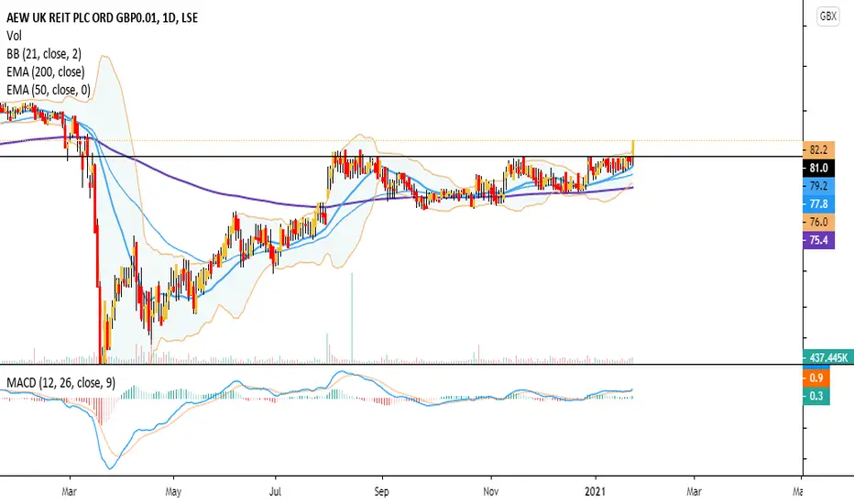Screen dimensions: 854x504
Task: Click the 0.9 orange MACD value label
Action: click(816, 378)
